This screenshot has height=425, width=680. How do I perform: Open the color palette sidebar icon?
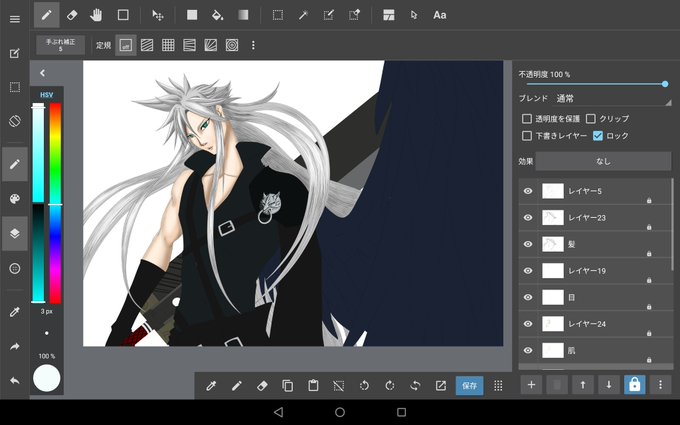click(15, 199)
